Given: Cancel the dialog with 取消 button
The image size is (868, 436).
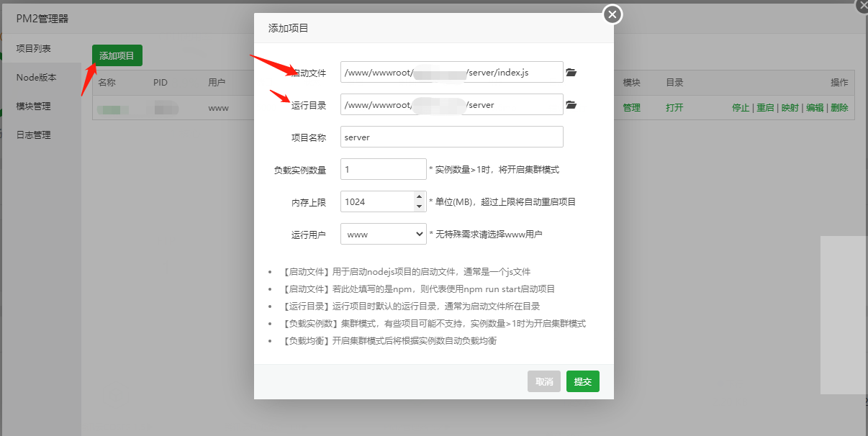Looking at the screenshot, I should click(x=544, y=381).
